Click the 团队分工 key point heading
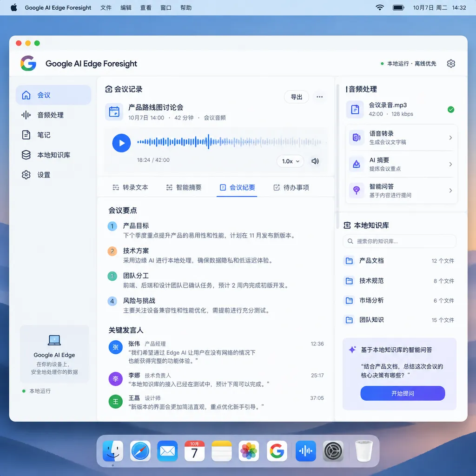Screen dimensions: 476x476 click(x=136, y=276)
